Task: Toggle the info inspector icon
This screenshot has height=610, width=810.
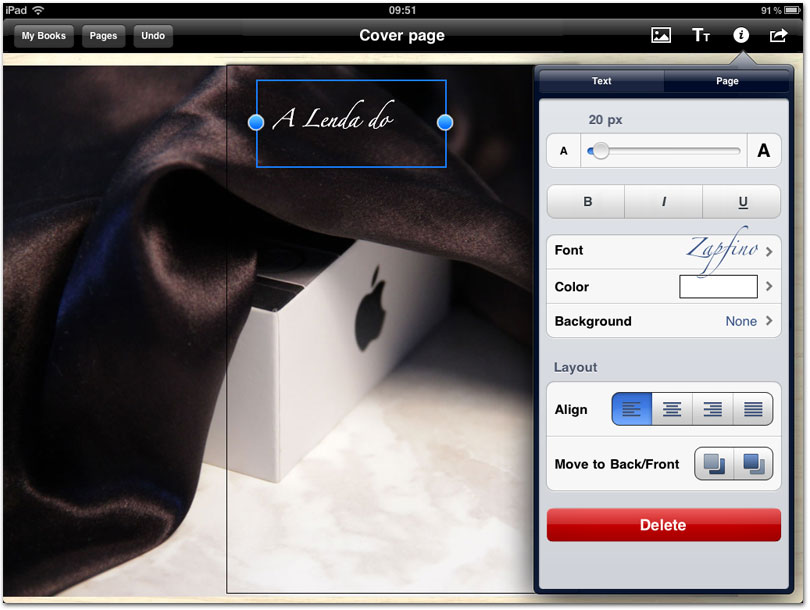Action: [741, 35]
